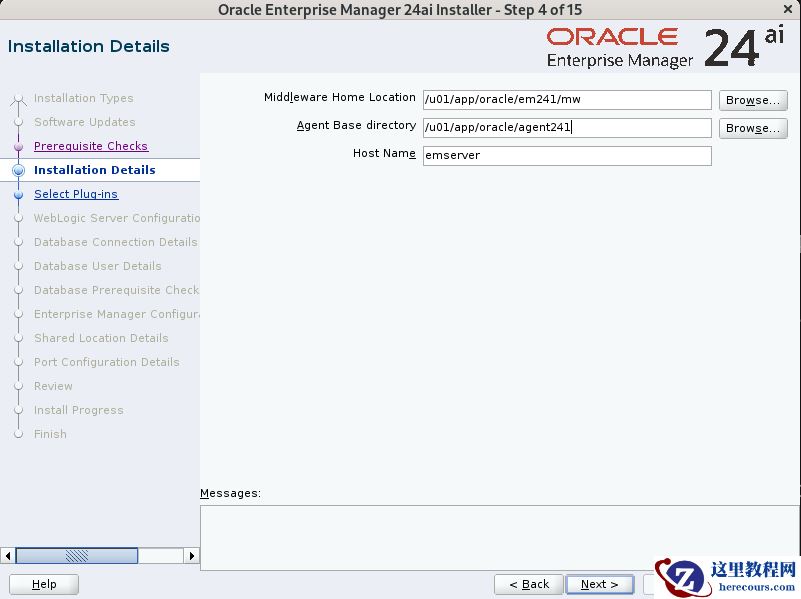Click the WebLogic Server Configuration step

[116, 218]
